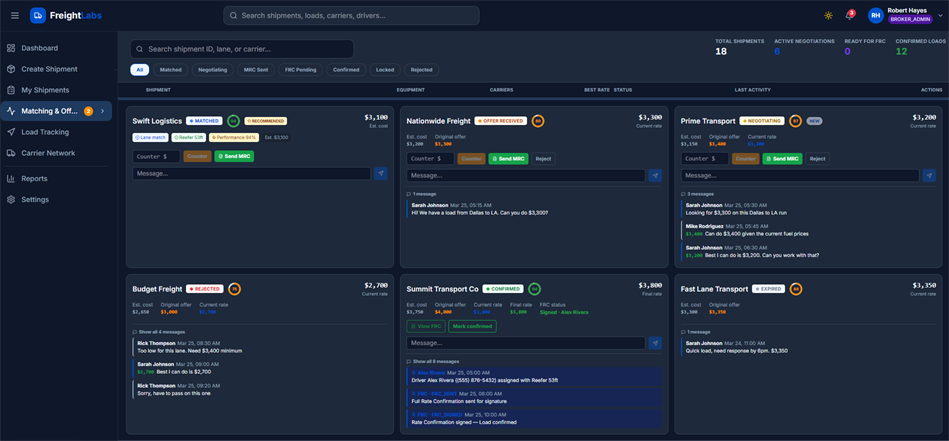Click the Reports bar chart icon

tap(11, 178)
